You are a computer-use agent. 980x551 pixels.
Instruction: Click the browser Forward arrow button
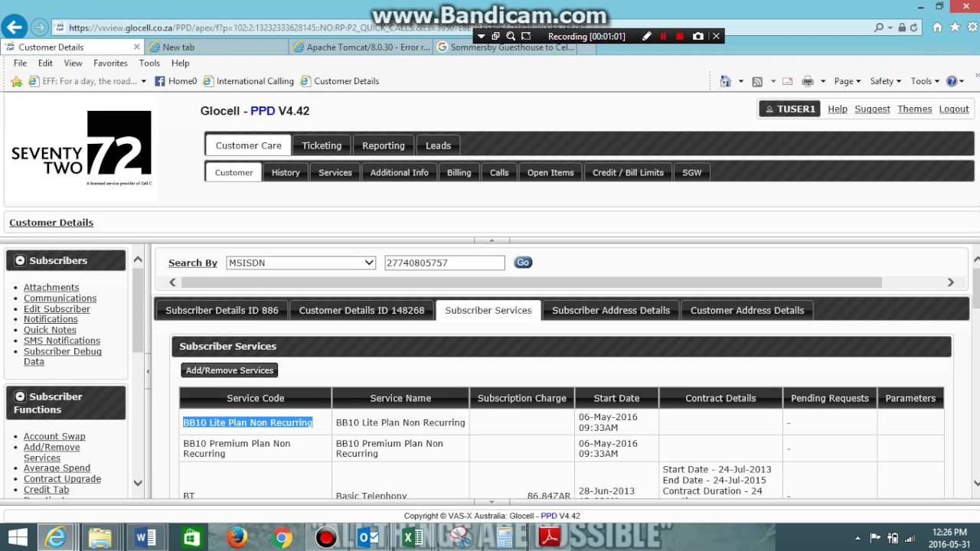coord(40,28)
